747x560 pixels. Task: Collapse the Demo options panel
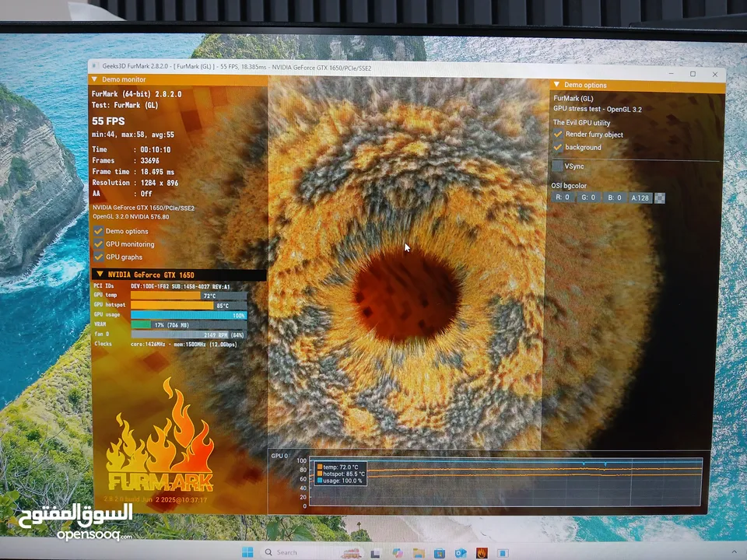[x=556, y=84]
